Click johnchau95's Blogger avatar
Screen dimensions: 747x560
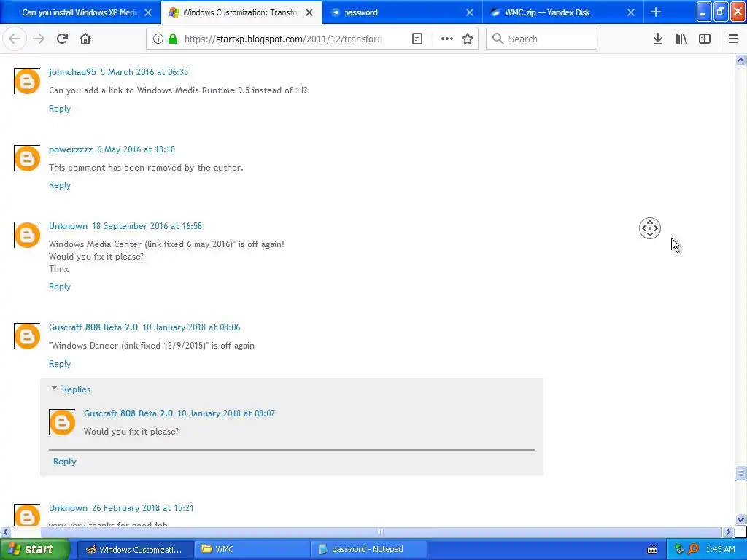pyautogui.click(x=27, y=82)
